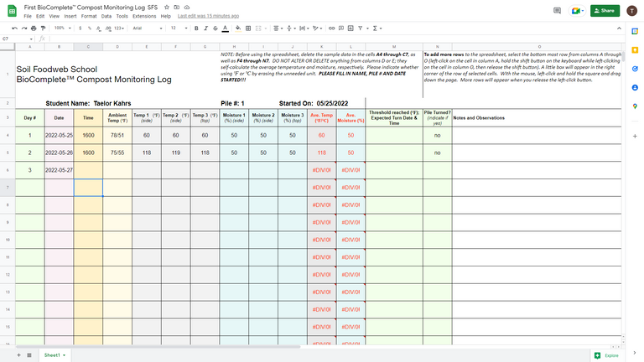Open text rotation dropdown
Image resolution: width=644 pixels, height=362 pixels.
pyautogui.click(x=318, y=28)
